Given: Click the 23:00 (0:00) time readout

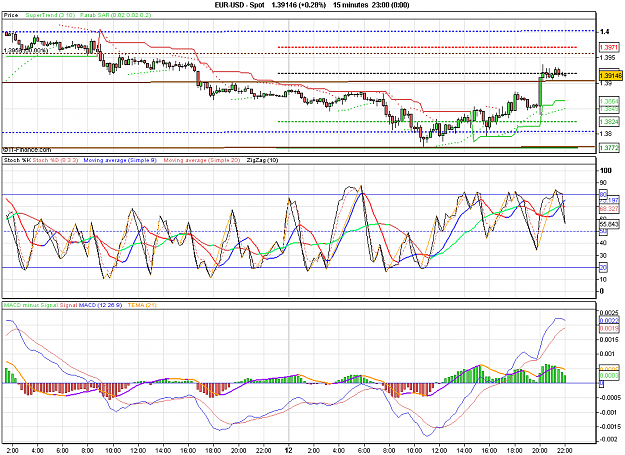Looking at the screenshot, I should (389, 5).
